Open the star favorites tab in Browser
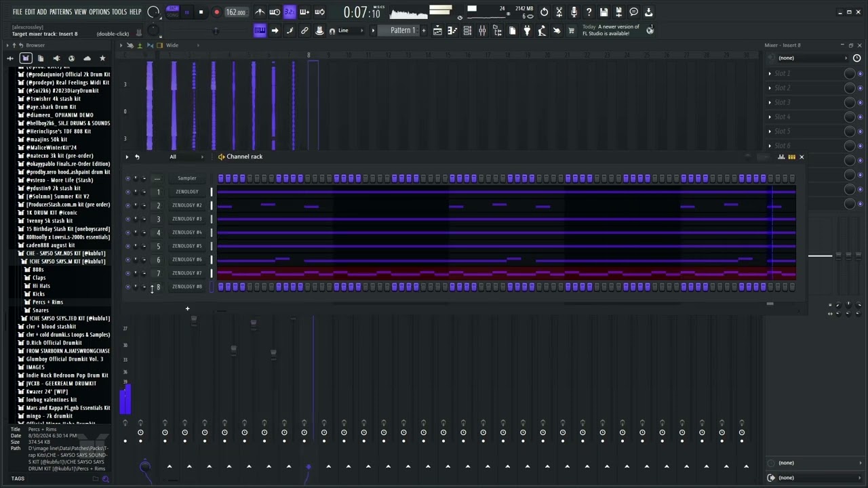Image resolution: width=868 pixels, height=488 pixels. tap(102, 58)
